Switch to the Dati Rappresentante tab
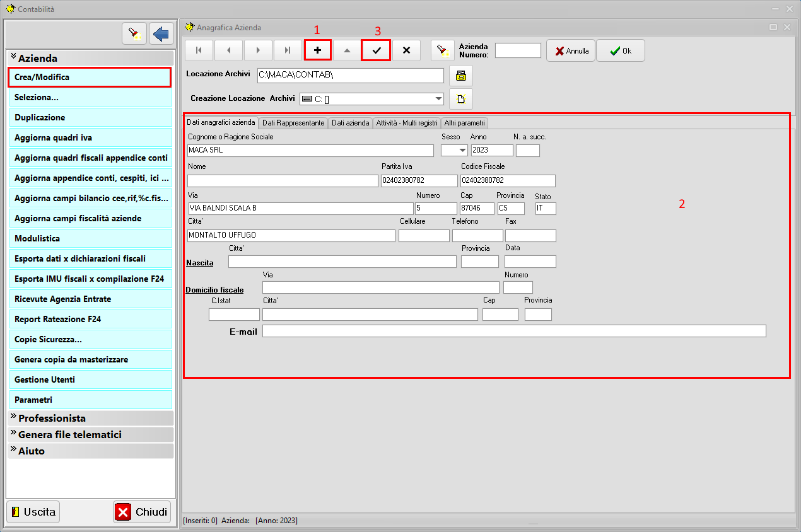Screen dimensions: 801x532 point(293,123)
